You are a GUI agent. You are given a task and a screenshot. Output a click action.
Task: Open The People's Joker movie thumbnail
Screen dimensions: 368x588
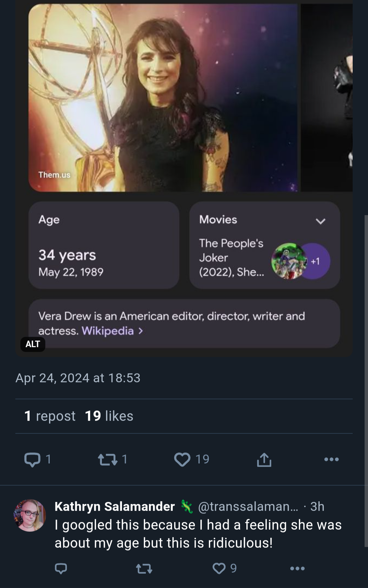click(288, 261)
